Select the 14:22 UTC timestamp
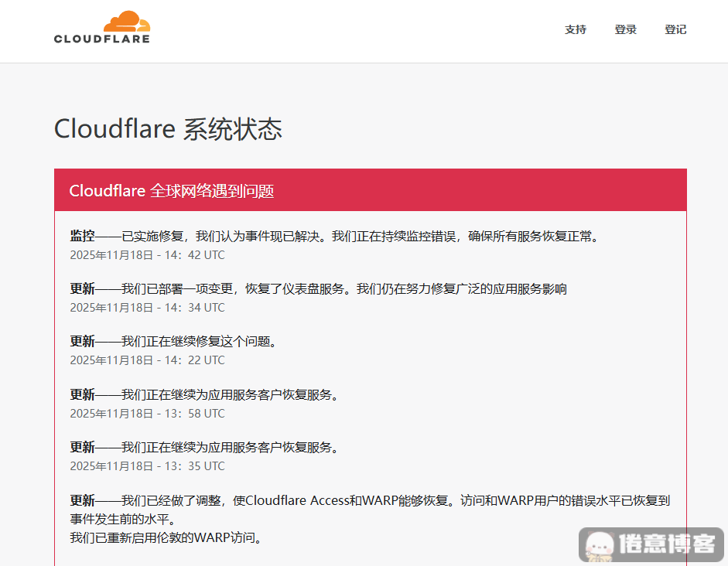 click(x=147, y=360)
